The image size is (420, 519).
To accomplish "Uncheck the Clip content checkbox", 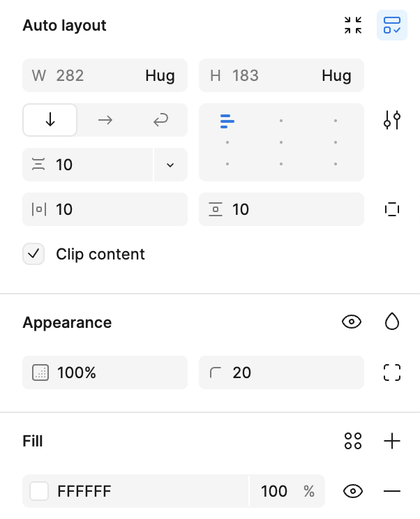I will pos(33,254).
